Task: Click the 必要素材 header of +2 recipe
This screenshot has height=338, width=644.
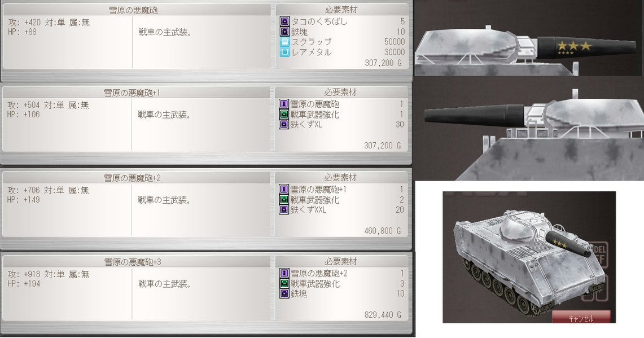Action: point(340,177)
